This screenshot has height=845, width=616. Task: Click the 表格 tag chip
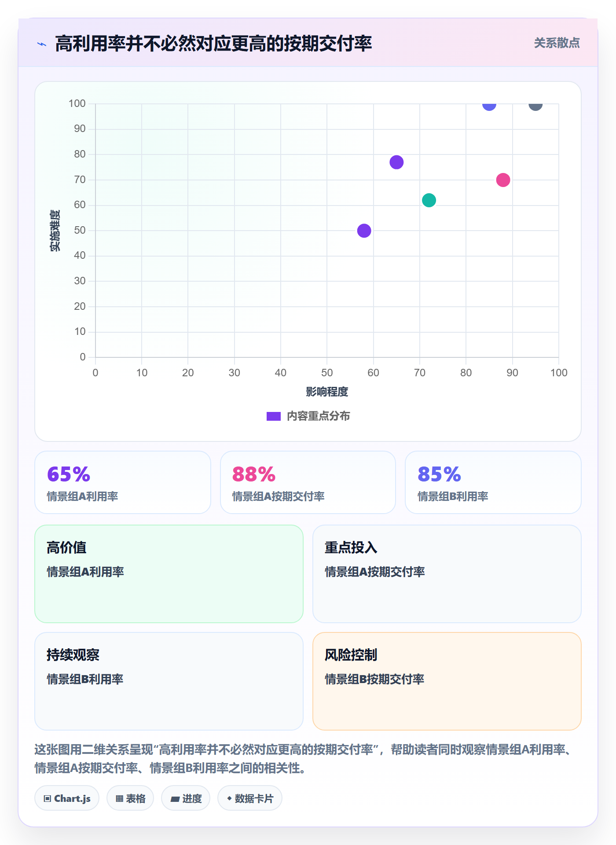pos(130,798)
